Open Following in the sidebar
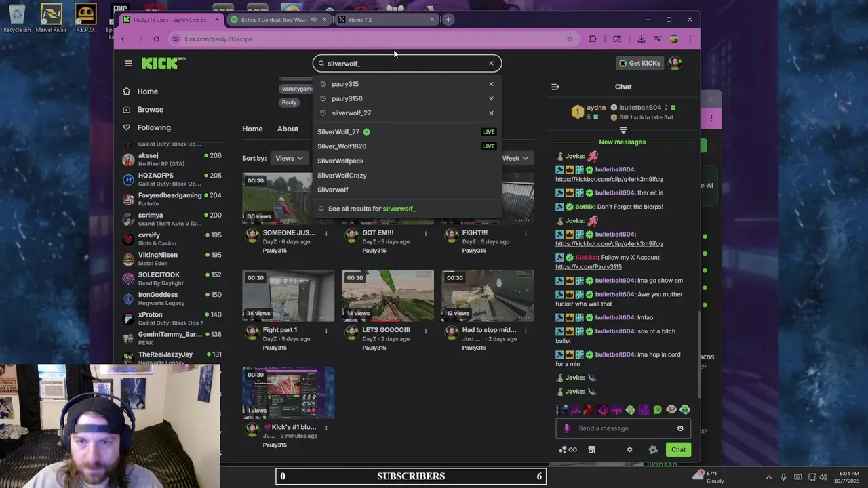The height and width of the screenshot is (488, 868). 154,127
